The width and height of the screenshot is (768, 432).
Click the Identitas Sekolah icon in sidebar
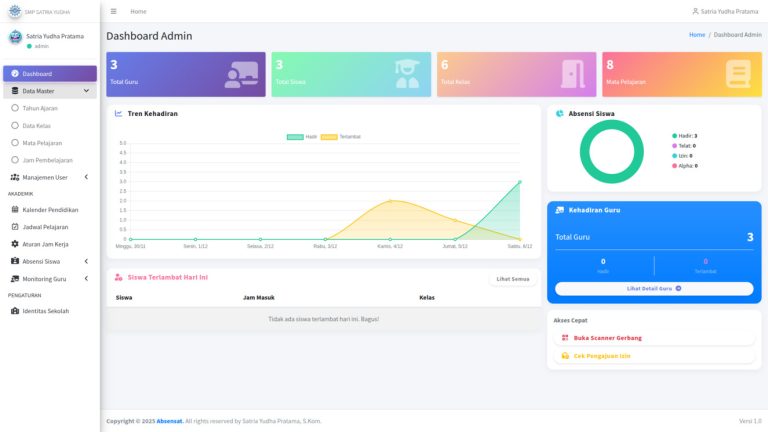coord(14,311)
